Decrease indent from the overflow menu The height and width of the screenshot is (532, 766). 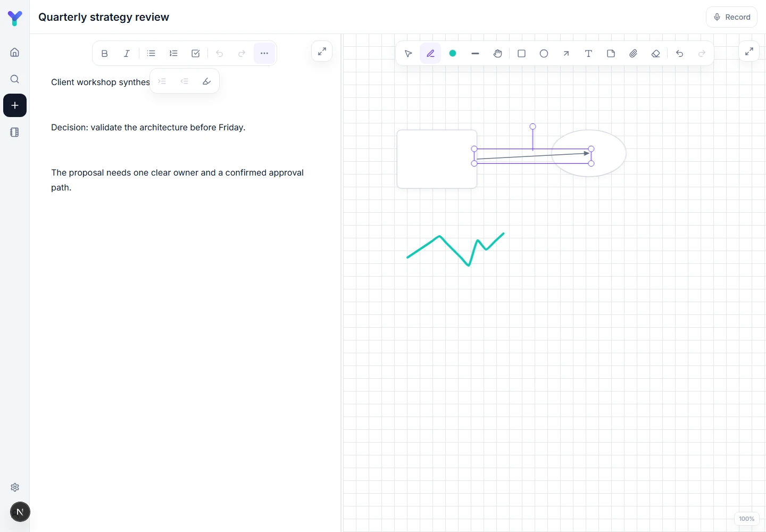pos(185,81)
